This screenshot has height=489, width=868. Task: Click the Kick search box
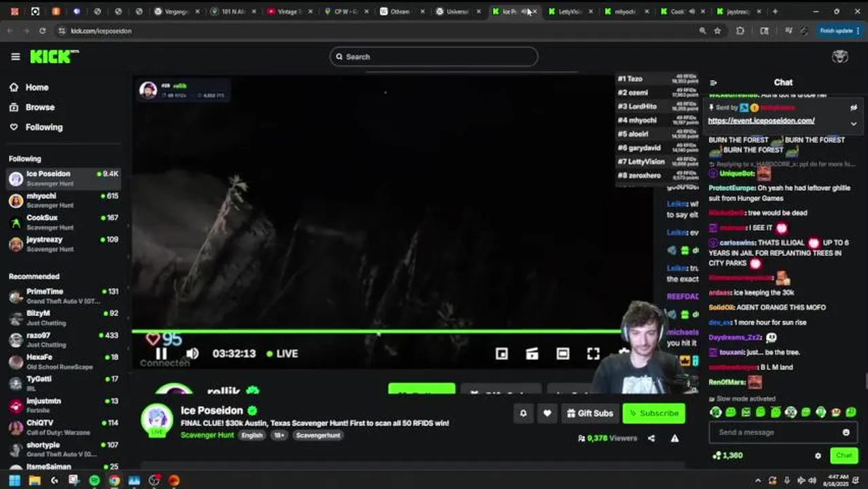[x=434, y=57]
